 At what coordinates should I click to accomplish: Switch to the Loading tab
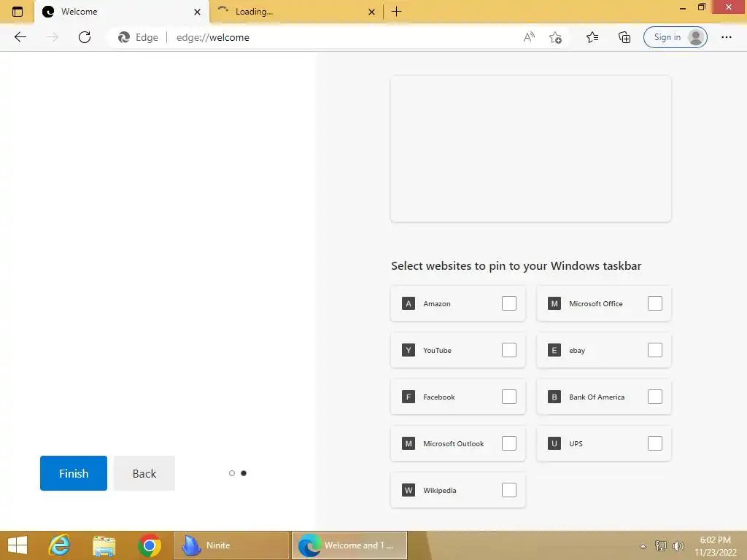coord(296,12)
